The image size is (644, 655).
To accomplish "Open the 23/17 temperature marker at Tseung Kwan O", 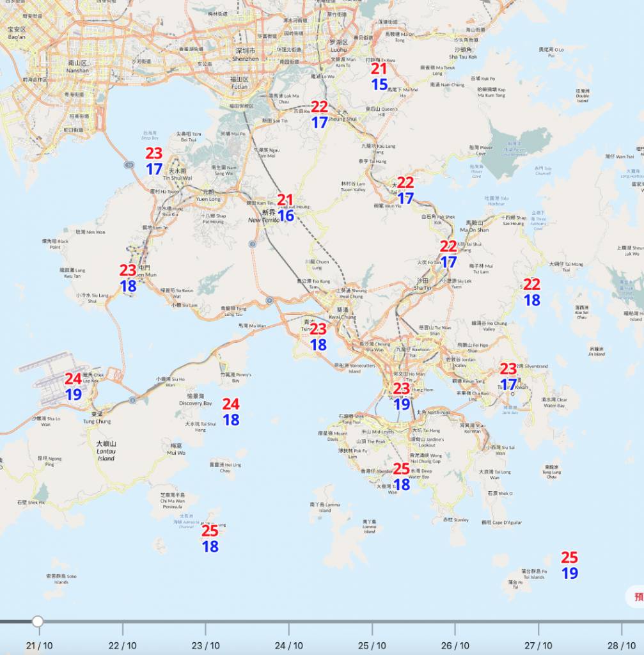I will (508, 377).
